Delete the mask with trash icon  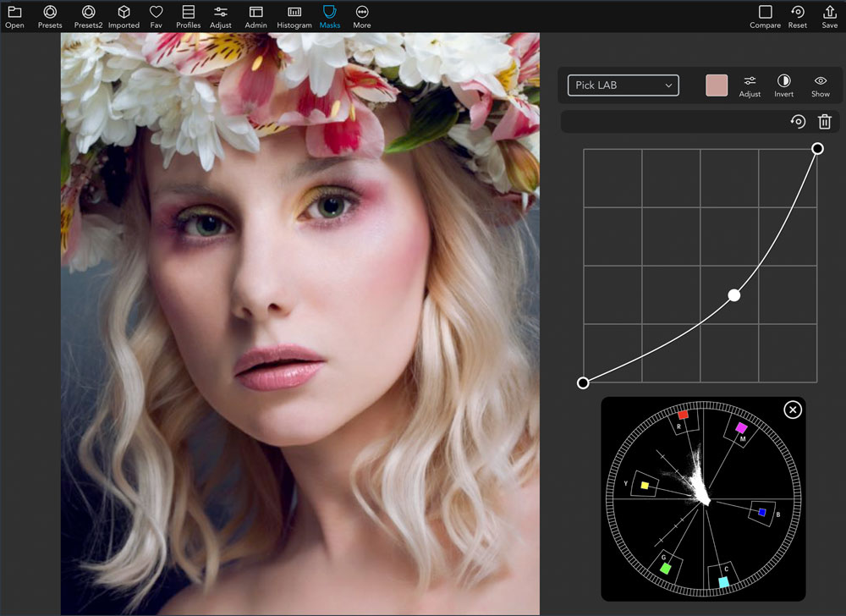(824, 121)
